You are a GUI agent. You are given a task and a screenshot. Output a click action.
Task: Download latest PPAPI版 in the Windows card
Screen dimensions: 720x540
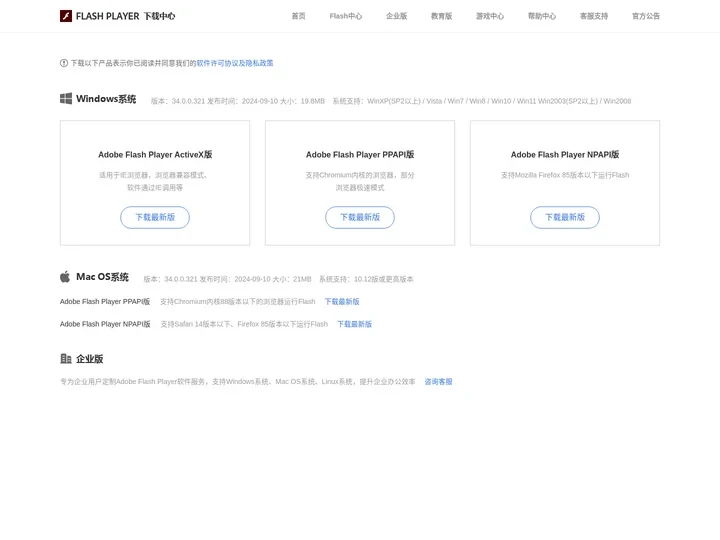pyautogui.click(x=360, y=217)
